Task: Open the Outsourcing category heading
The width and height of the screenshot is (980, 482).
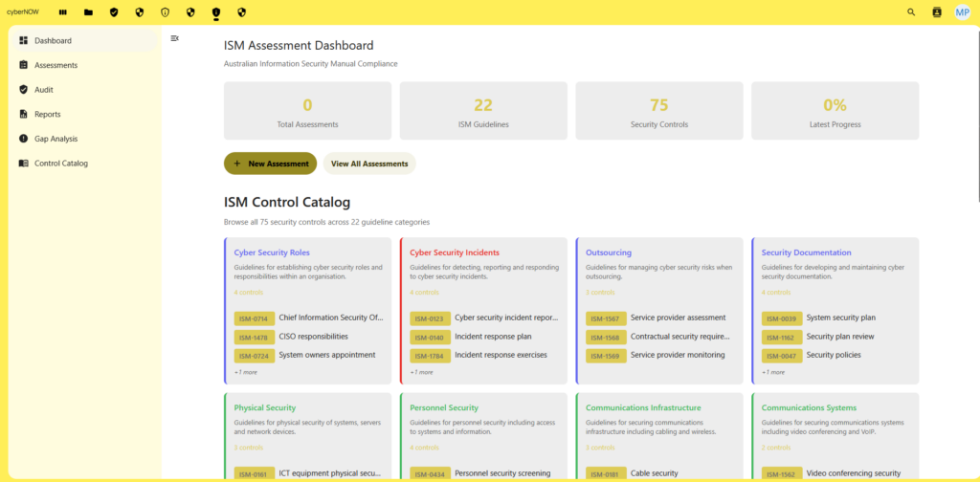Action: 609,252
